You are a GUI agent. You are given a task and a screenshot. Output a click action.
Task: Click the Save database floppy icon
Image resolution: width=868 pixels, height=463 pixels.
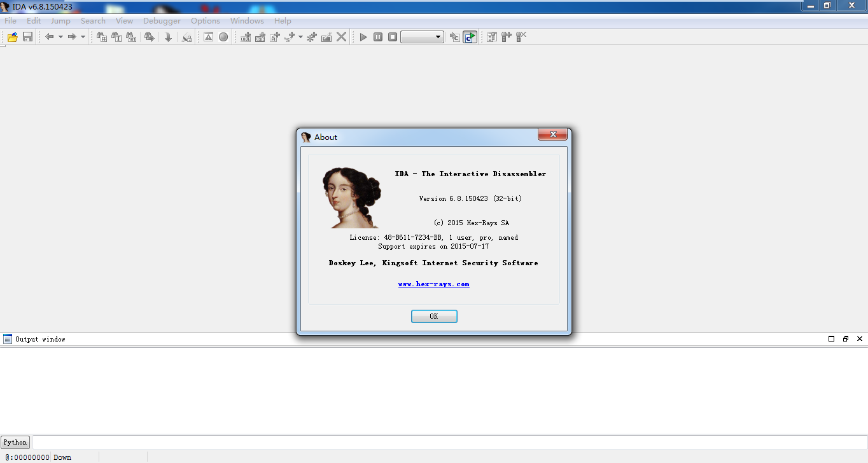coord(27,37)
